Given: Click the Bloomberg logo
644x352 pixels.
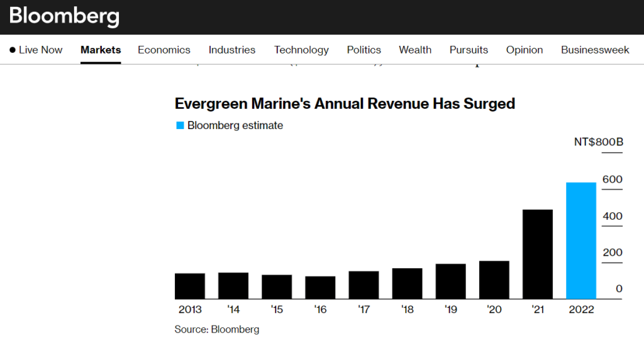Looking at the screenshot, I should (x=64, y=16).
